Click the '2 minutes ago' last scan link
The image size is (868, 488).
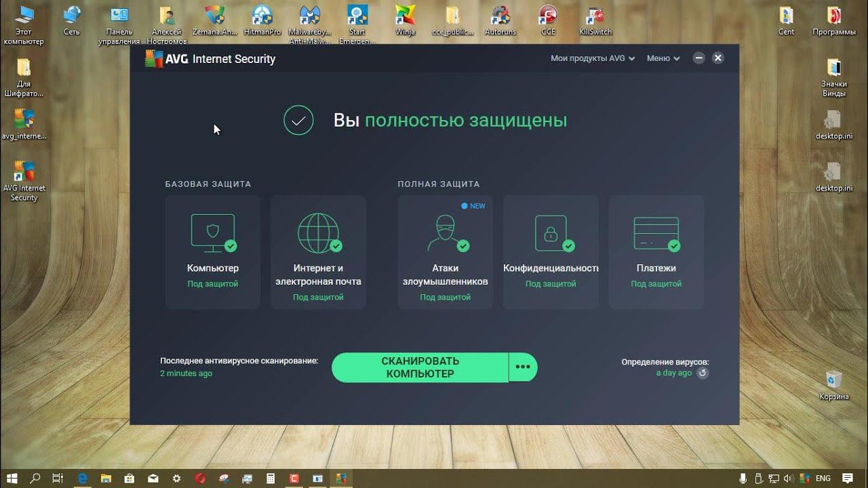pyautogui.click(x=186, y=373)
